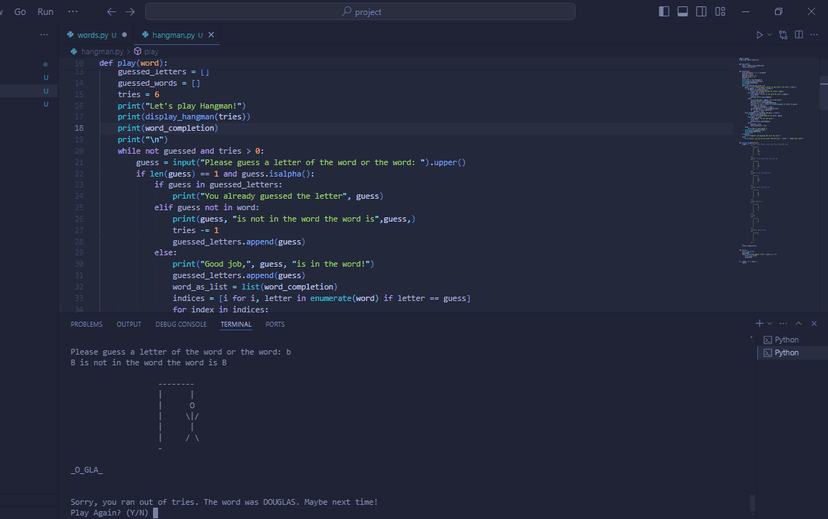The width and height of the screenshot is (828, 519).
Task: Click the code minimap overview
Action: [775, 158]
